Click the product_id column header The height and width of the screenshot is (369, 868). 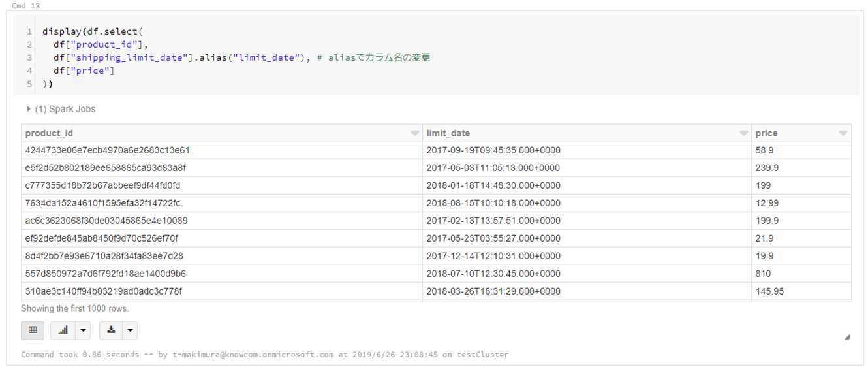coord(50,133)
